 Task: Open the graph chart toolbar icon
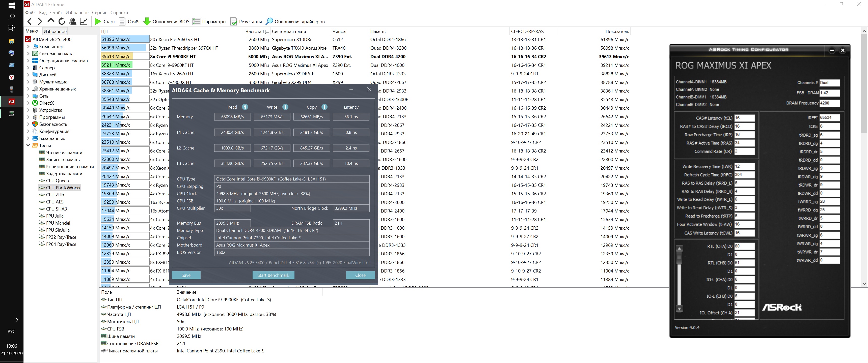point(84,21)
